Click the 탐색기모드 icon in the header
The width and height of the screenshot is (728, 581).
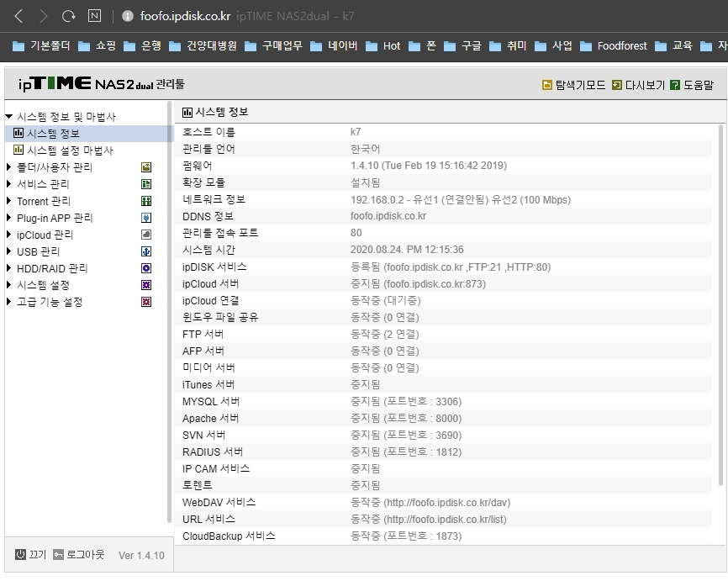[547, 85]
